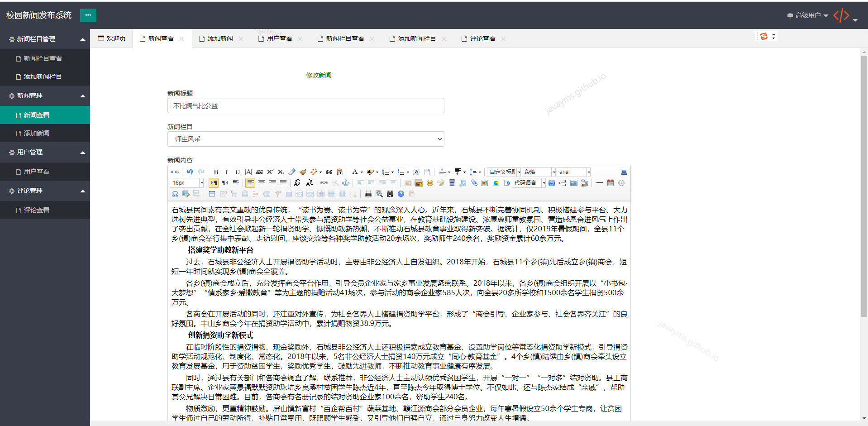The image size is (868, 426).
Task: Insert a table in the editor
Action: [x=212, y=194]
